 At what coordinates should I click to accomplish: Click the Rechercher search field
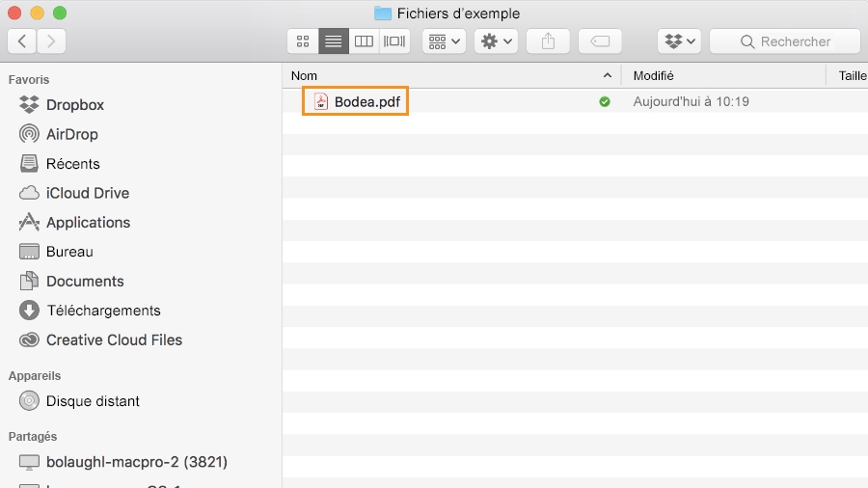(x=785, y=41)
